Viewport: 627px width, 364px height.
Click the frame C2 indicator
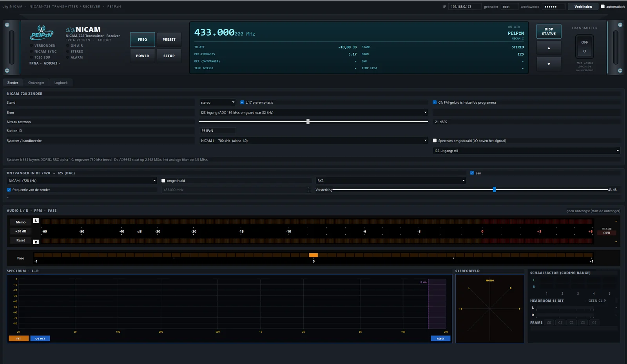click(x=571, y=323)
